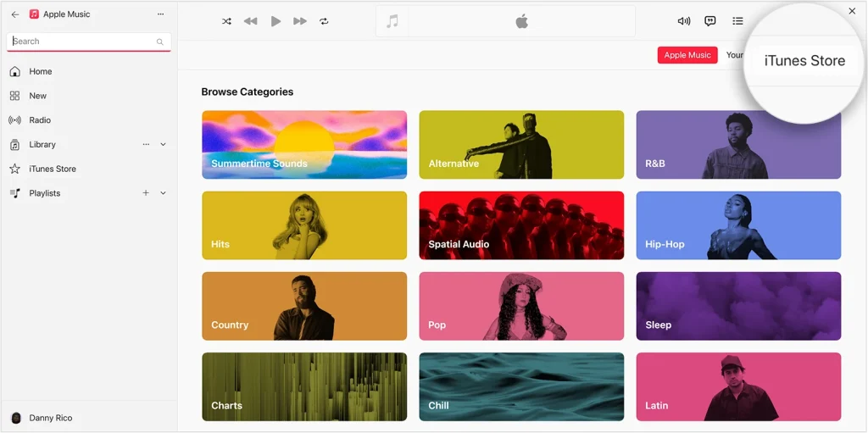868x433 pixels.
Task: Click the Home house icon
Action: [15, 71]
